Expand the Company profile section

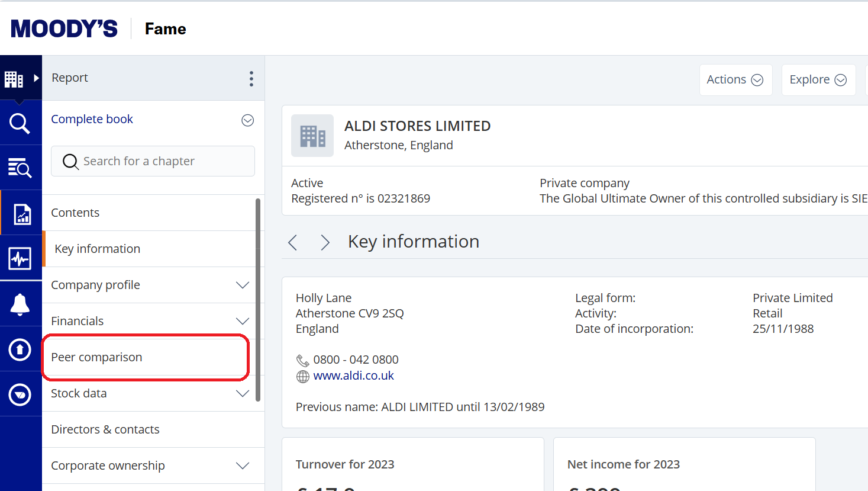pos(242,285)
